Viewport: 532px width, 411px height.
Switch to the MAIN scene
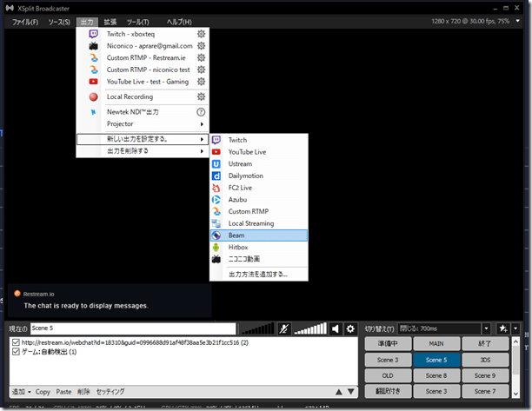(436, 344)
